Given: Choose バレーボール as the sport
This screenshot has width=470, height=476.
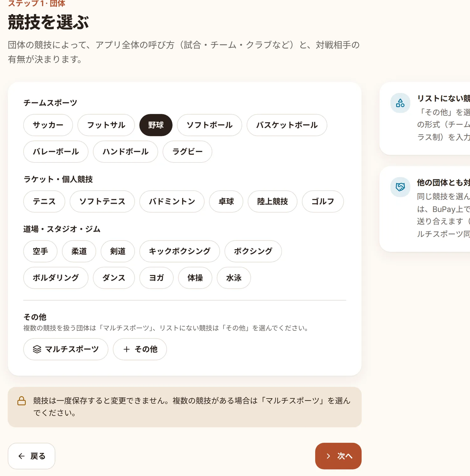Looking at the screenshot, I should [56, 152].
